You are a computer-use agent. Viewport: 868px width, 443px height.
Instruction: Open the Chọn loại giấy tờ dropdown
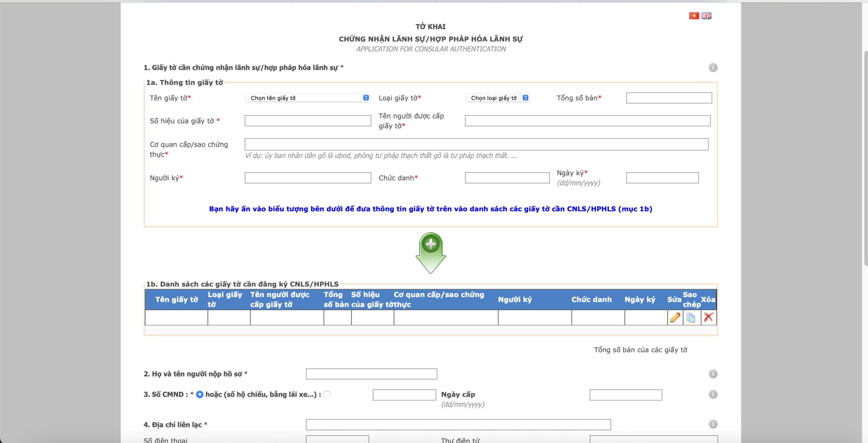point(497,98)
